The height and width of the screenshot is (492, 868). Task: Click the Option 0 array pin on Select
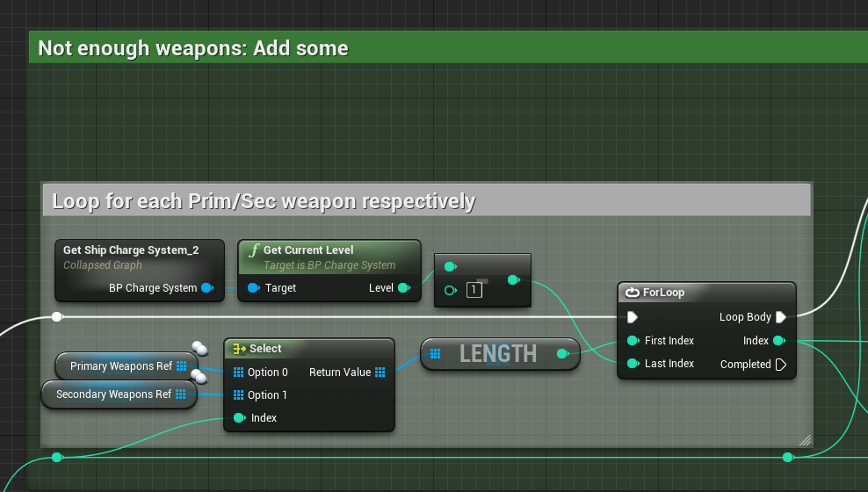pyautogui.click(x=238, y=373)
